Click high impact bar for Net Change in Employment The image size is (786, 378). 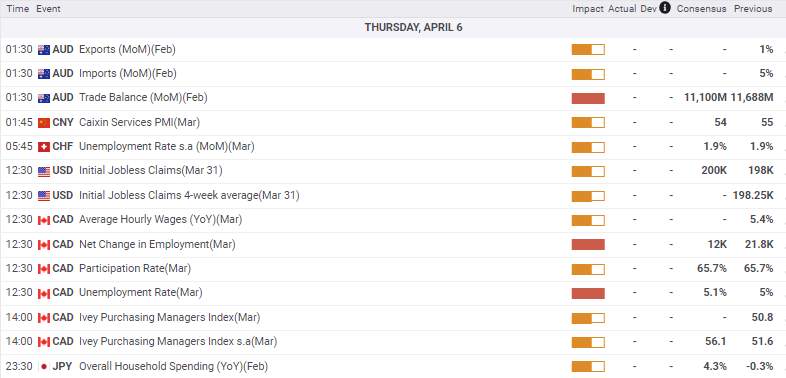588,245
